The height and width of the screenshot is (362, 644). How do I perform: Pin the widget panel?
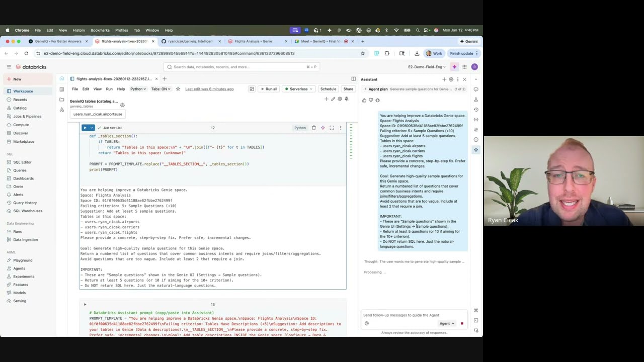[346, 99]
